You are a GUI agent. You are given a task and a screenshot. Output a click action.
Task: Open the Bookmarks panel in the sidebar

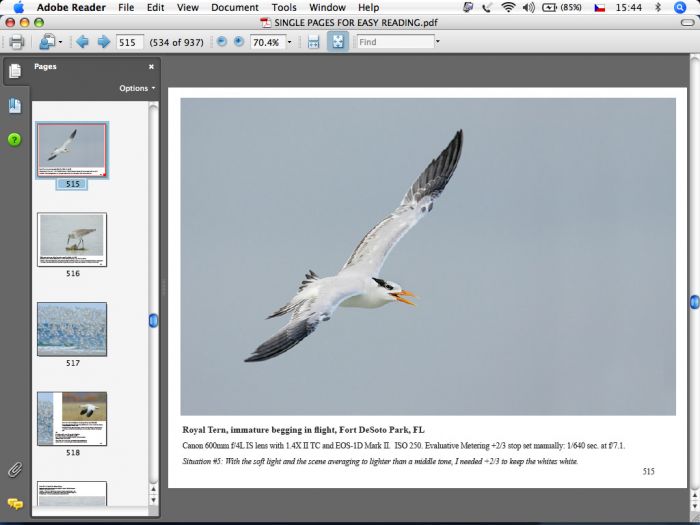tap(14, 105)
